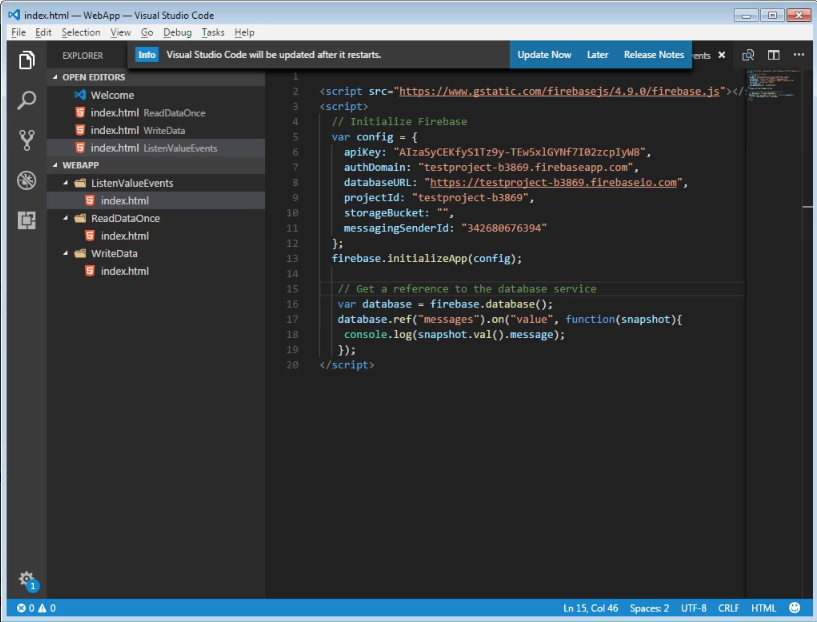Select index.html ListenValueEvents in Open Editors
The height and width of the screenshot is (622, 817).
[x=156, y=148]
